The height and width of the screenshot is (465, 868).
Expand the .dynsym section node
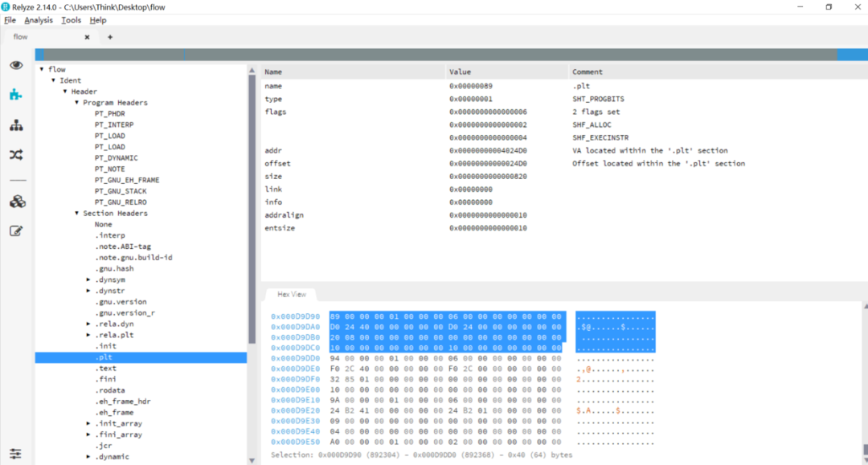(x=88, y=279)
